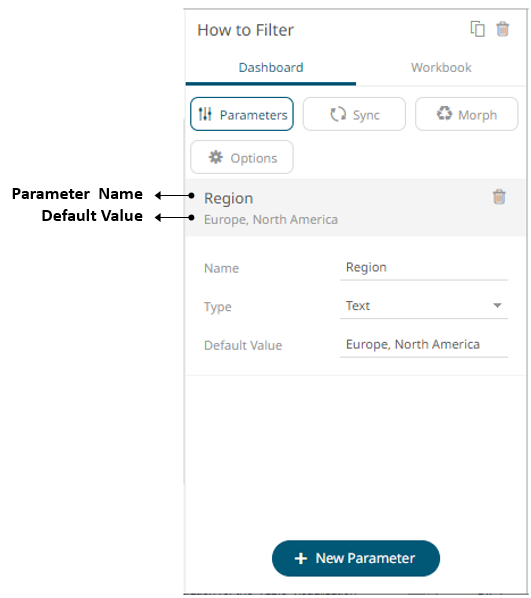The width and height of the screenshot is (531, 598).
Task: Click the sliders icon on Parameters button
Action: click(x=205, y=114)
